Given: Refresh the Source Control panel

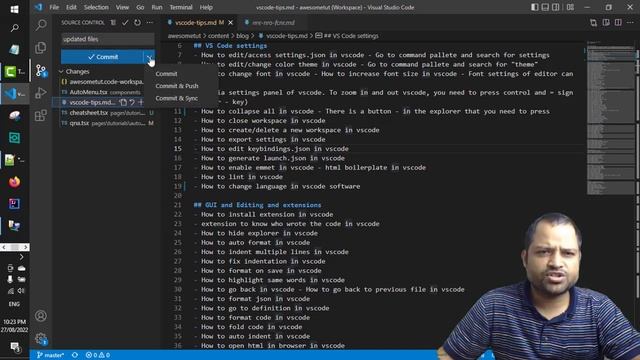Looking at the screenshot, I should (138, 22).
